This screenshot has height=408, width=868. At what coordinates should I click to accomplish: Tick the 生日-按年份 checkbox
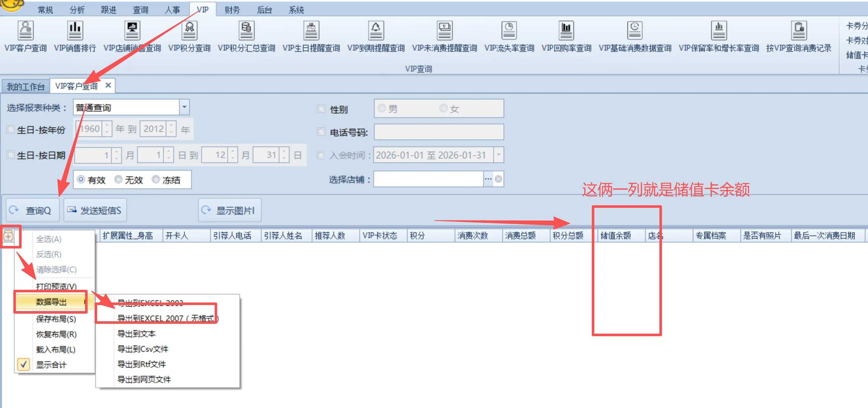[10, 129]
